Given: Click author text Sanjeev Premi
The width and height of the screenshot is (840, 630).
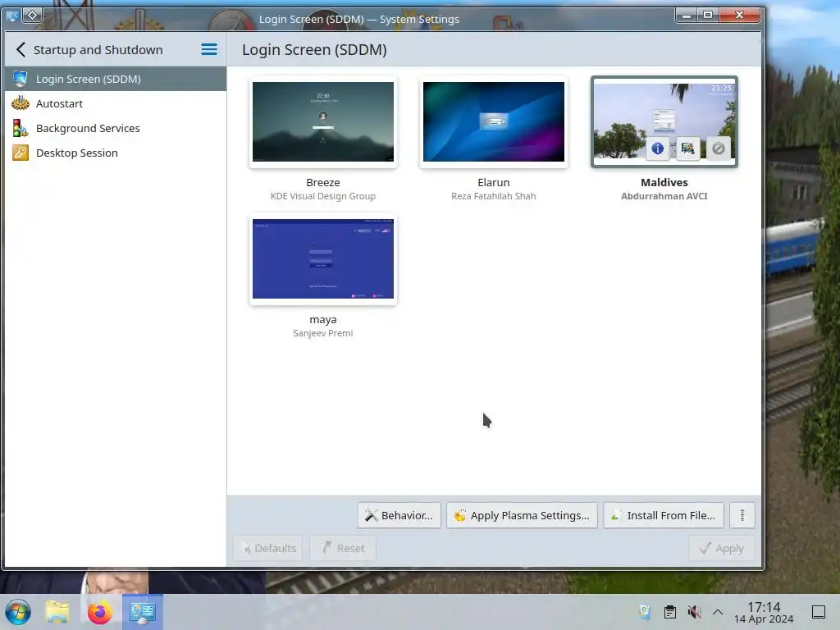Looking at the screenshot, I should tap(323, 333).
